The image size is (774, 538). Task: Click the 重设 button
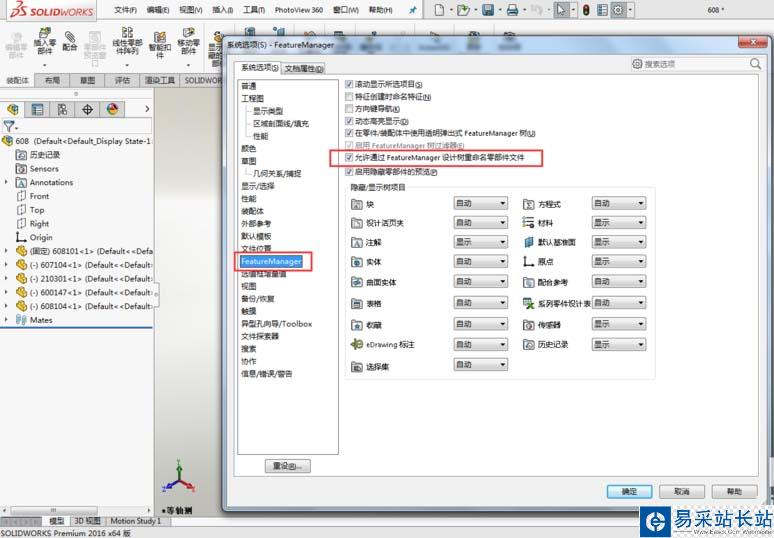(x=288, y=466)
